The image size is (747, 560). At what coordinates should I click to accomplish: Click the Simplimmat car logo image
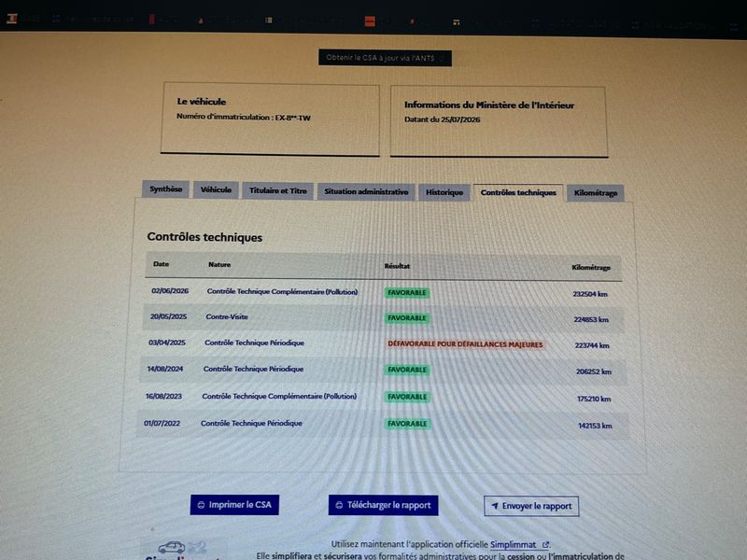tap(181, 549)
